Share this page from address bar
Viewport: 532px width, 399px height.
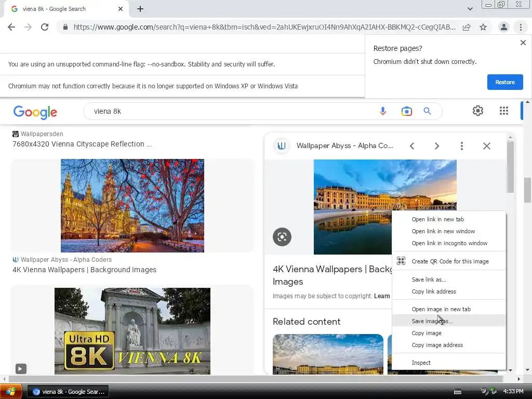[467, 27]
